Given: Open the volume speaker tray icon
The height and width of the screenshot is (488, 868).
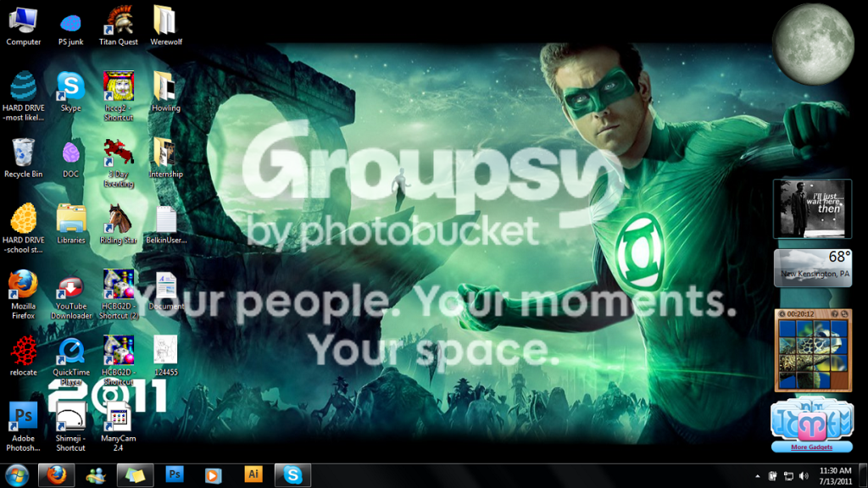Looking at the screenshot, I should click(804, 476).
